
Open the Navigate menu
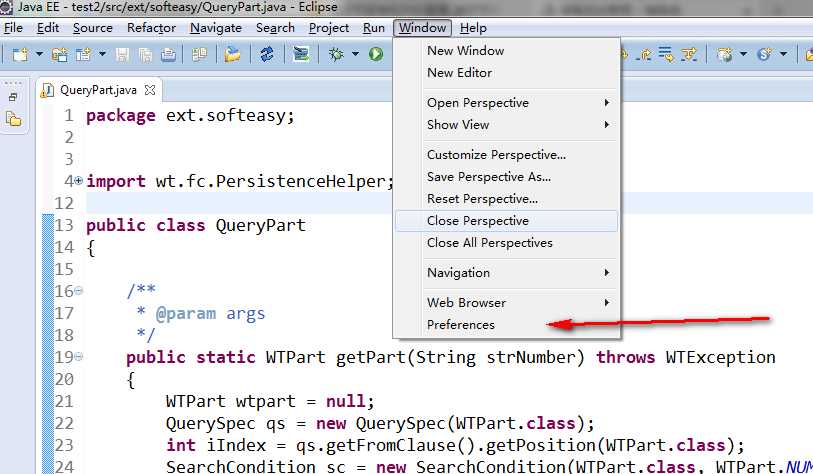coord(216,28)
